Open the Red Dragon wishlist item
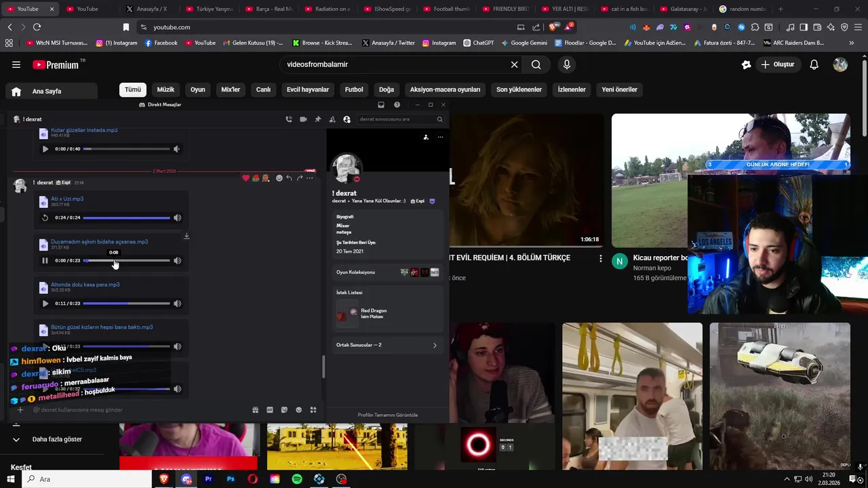 click(387, 314)
